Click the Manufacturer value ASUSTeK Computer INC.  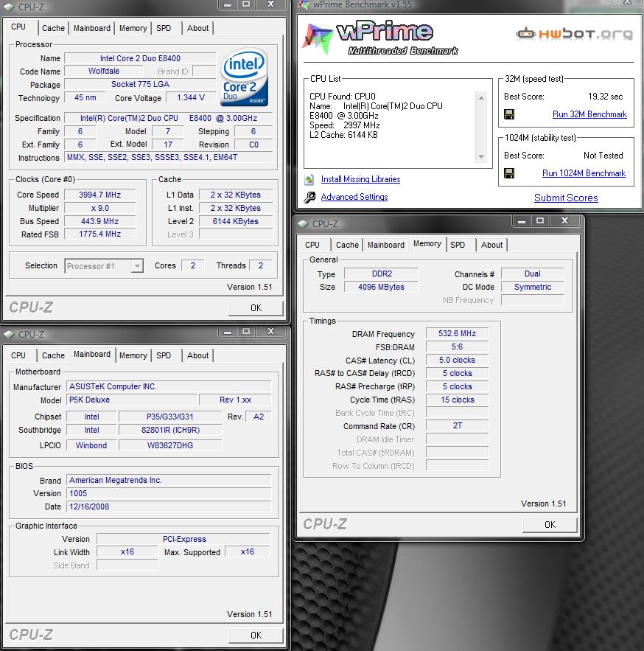pos(169,386)
